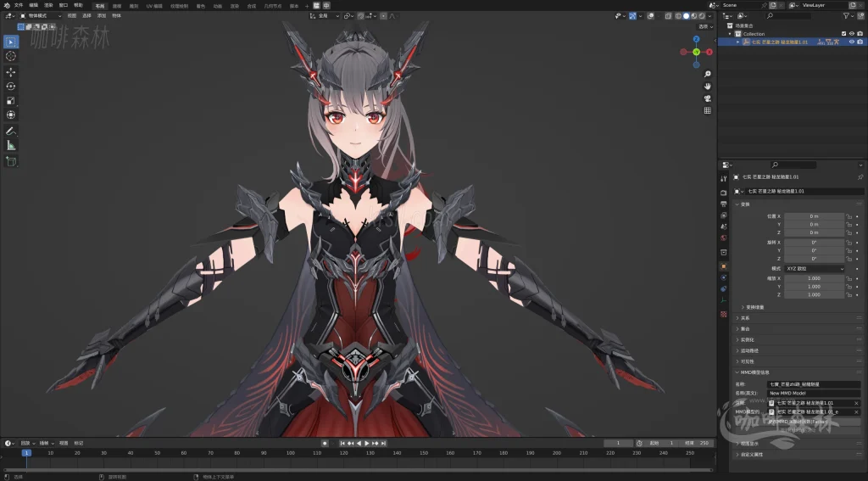Open the Texture properties tab
Screen dimensions: 868x481
click(724, 314)
